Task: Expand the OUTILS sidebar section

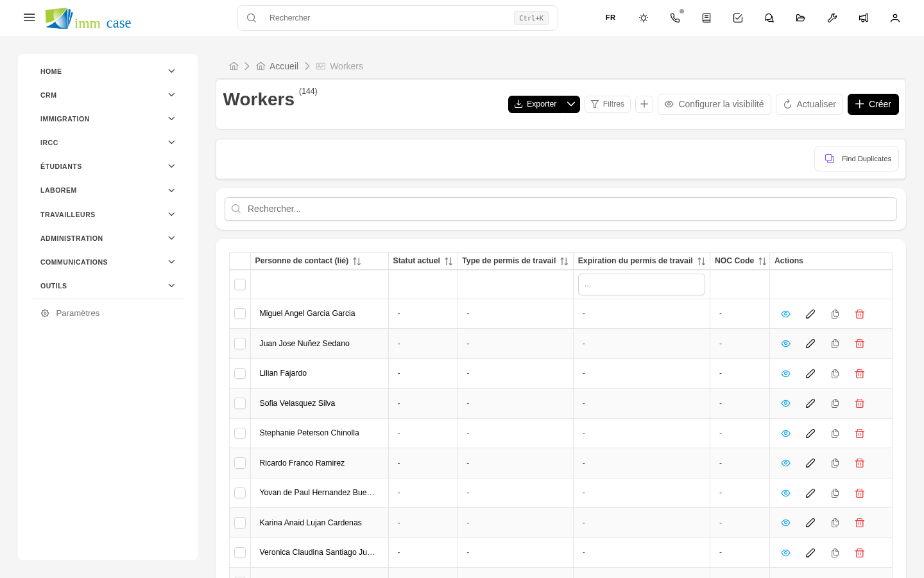Action: click(107, 286)
